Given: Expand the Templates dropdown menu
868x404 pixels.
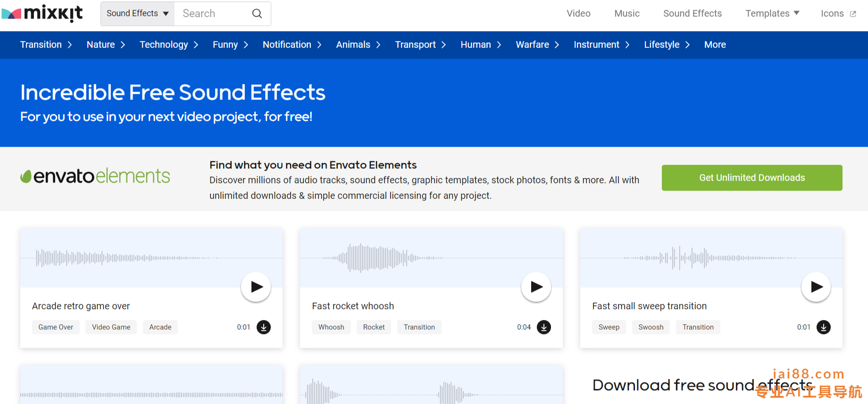Looking at the screenshot, I should (772, 13).
